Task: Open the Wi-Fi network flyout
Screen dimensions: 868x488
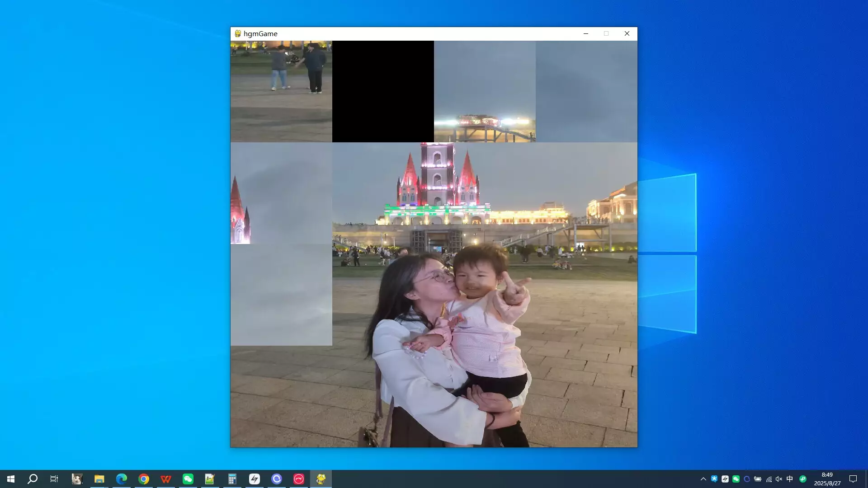Action: pos(769,479)
